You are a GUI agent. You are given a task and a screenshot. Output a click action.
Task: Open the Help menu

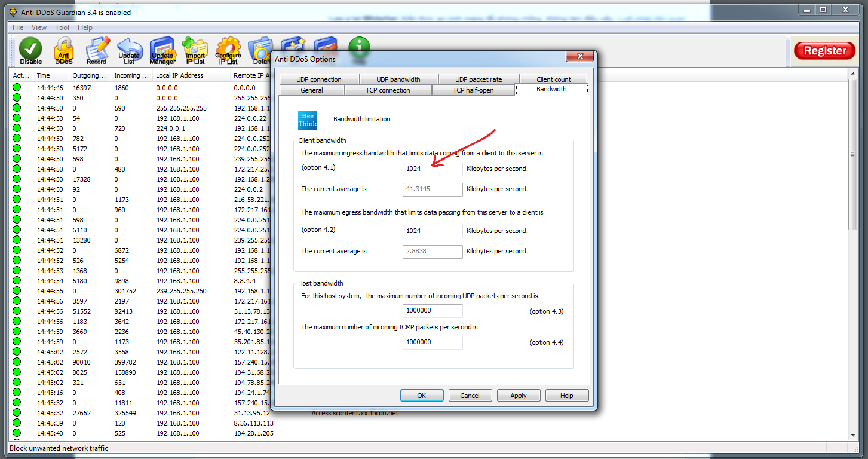coord(85,27)
